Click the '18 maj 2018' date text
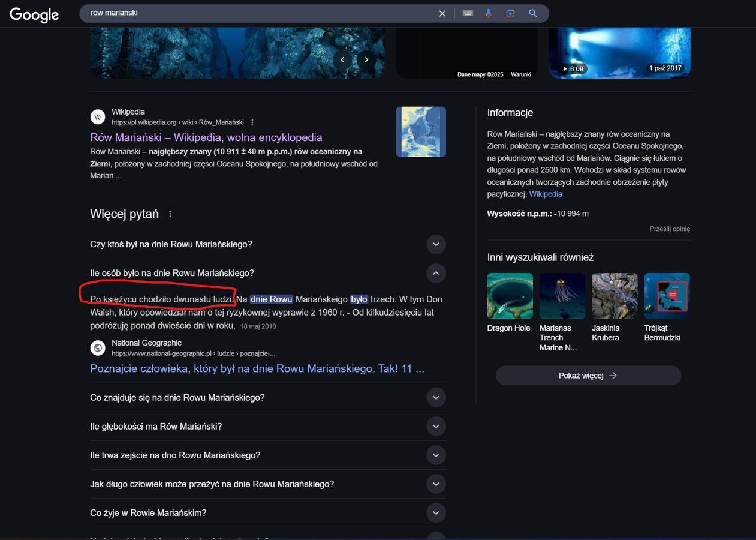This screenshot has height=540, width=756. pyautogui.click(x=258, y=326)
